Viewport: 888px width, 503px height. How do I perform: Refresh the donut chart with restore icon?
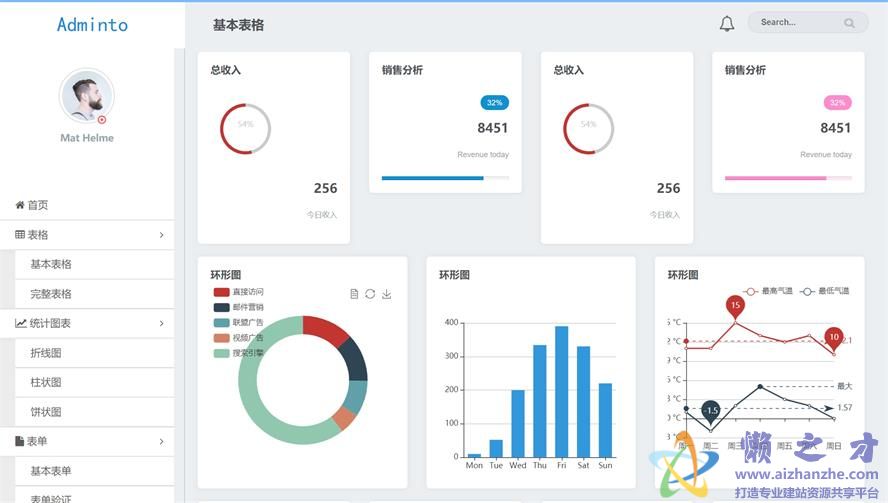pos(370,294)
